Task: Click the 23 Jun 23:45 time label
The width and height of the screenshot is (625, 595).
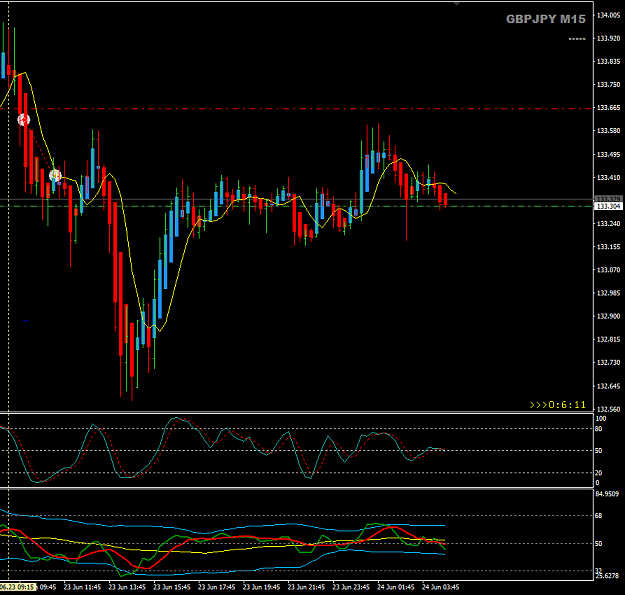Action: pos(351,587)
